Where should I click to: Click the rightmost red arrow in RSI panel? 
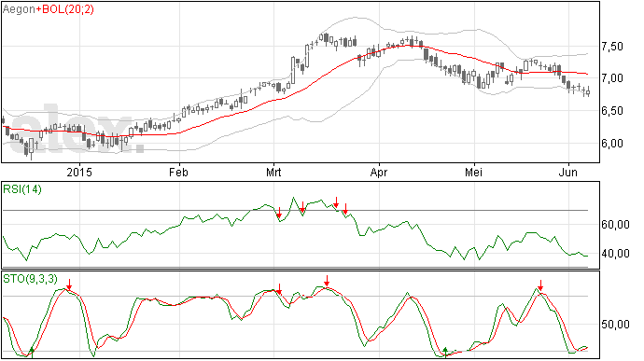point(346,209)
